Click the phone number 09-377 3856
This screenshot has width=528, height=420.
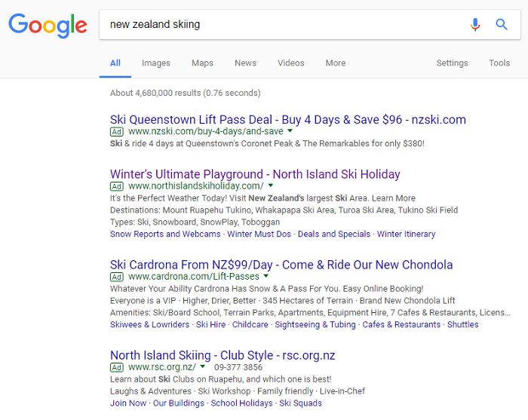[x=238, y=367]
